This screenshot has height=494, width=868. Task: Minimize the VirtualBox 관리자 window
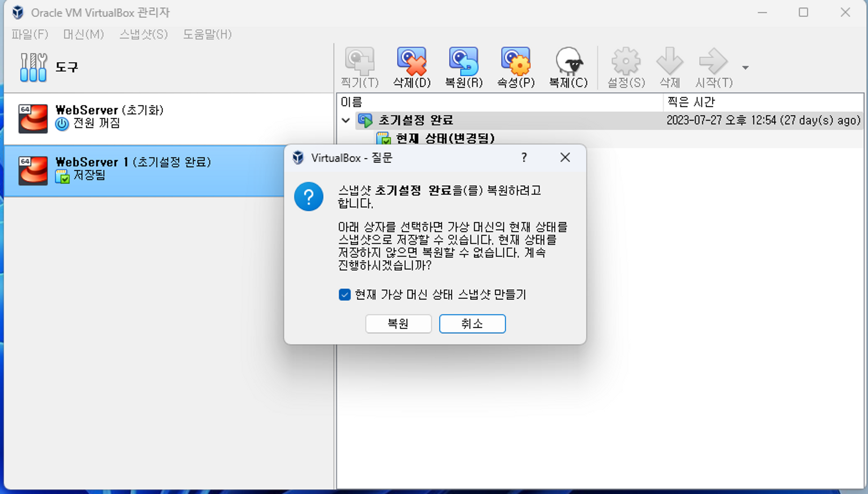pyautogui.click(x=762, y=12)
